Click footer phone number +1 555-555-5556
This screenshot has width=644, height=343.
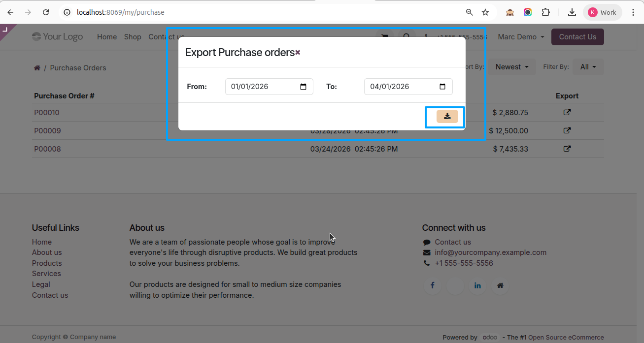coord(464,263)
